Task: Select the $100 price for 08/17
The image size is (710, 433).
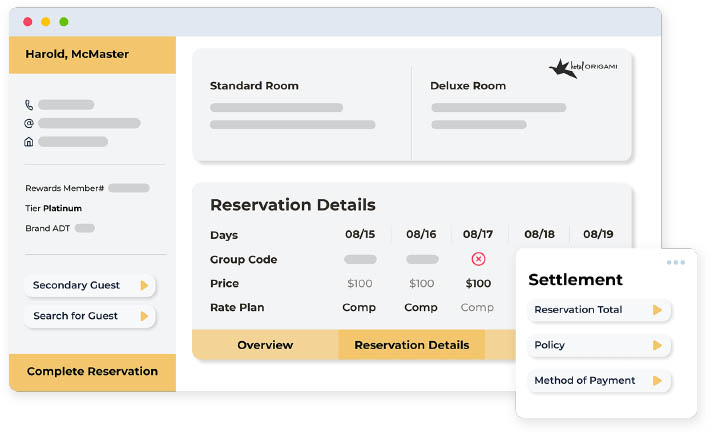Action: point(478,284)
